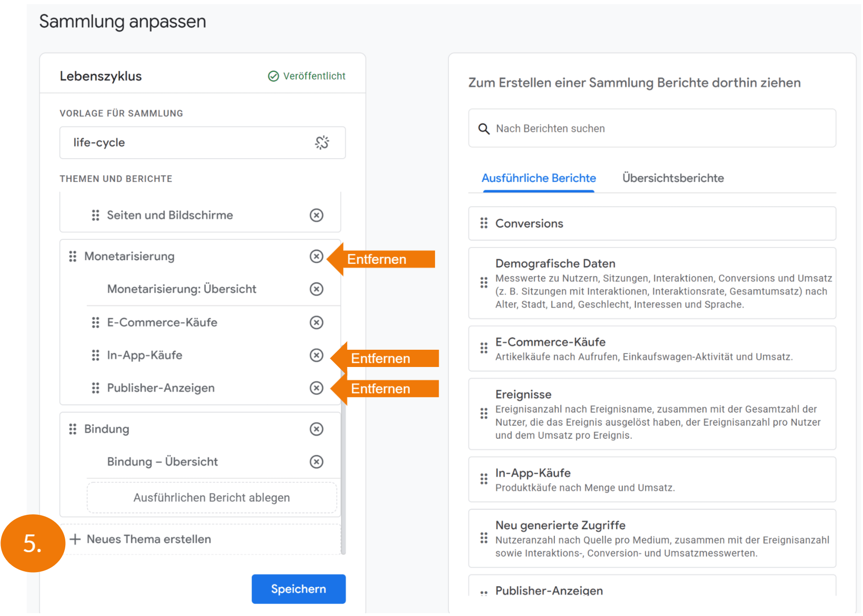Screen dimensions: 863x616
Task: Remove E-Commerce-Käufe report with X icon
Action: coord(316,323)
